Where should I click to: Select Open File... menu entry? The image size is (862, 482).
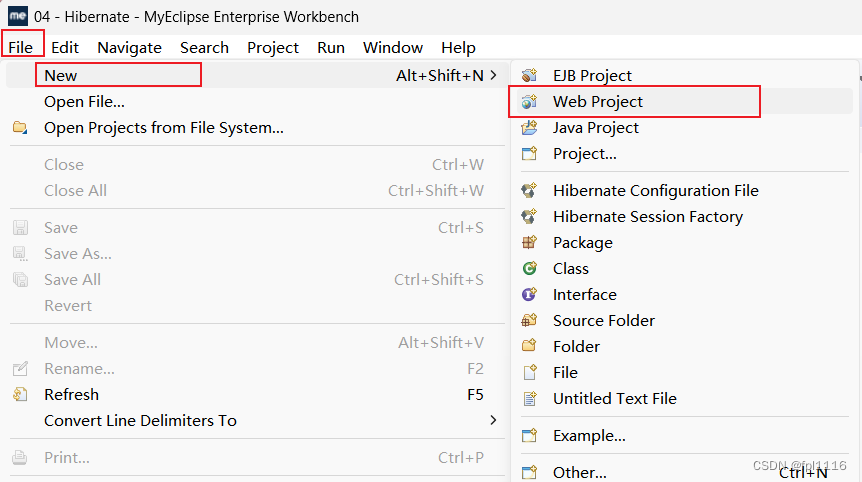(x=255, y=102)
